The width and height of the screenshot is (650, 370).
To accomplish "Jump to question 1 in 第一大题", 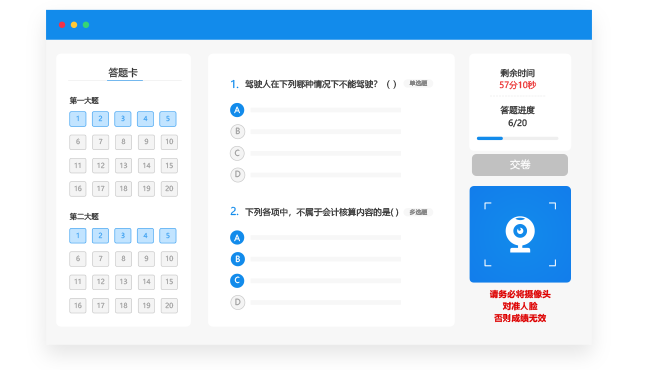I will click(x=78, y=119).
